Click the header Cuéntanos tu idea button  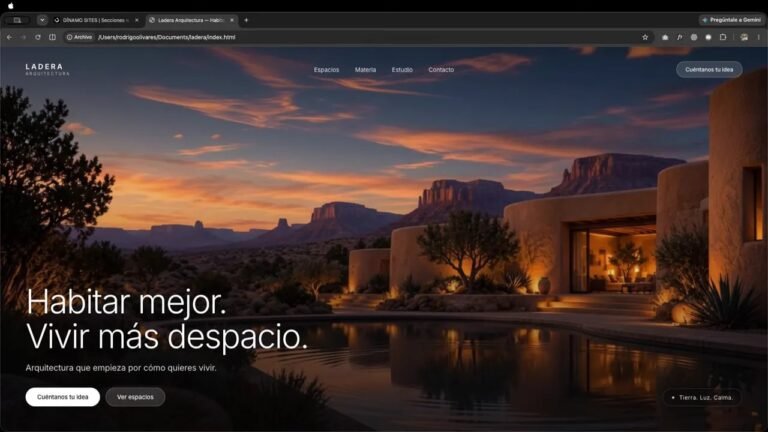(709, 70)
